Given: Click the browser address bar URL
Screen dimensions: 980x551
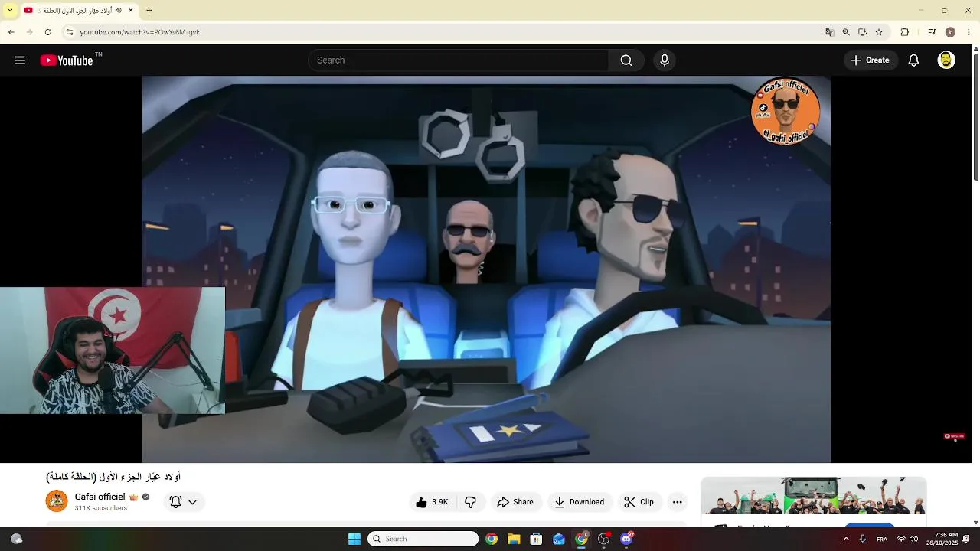Looking at the screenshot, I should click(x=140, y=32).
